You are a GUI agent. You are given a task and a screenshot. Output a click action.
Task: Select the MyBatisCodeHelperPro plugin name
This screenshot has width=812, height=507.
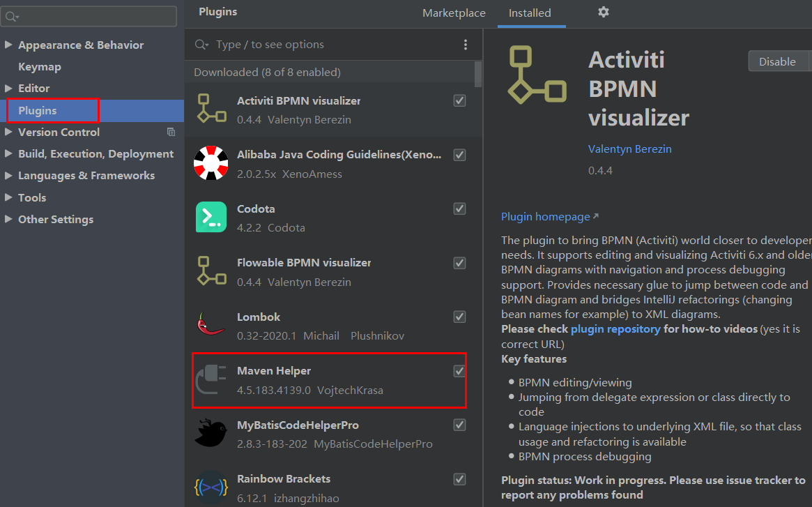click(298, 425)
